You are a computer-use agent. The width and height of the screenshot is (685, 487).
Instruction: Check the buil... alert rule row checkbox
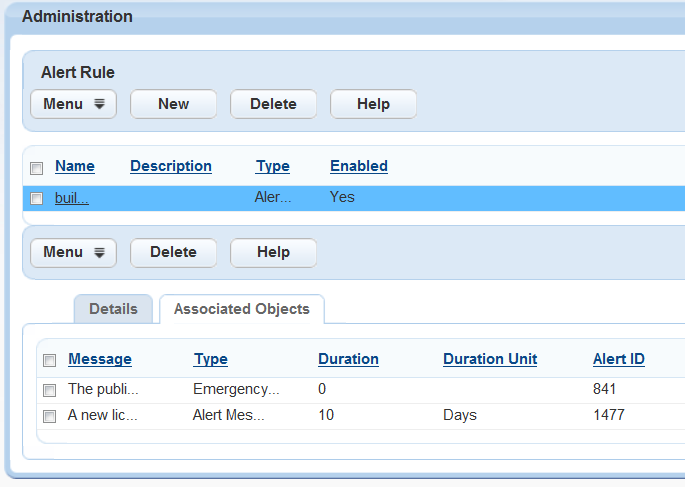[x=37, y=198]
